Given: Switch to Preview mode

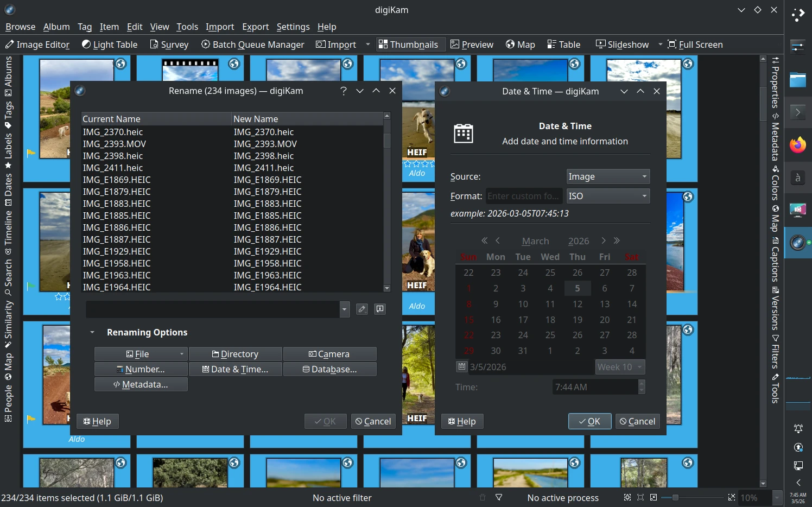Looking at the screenshot, I should [471, 45].
